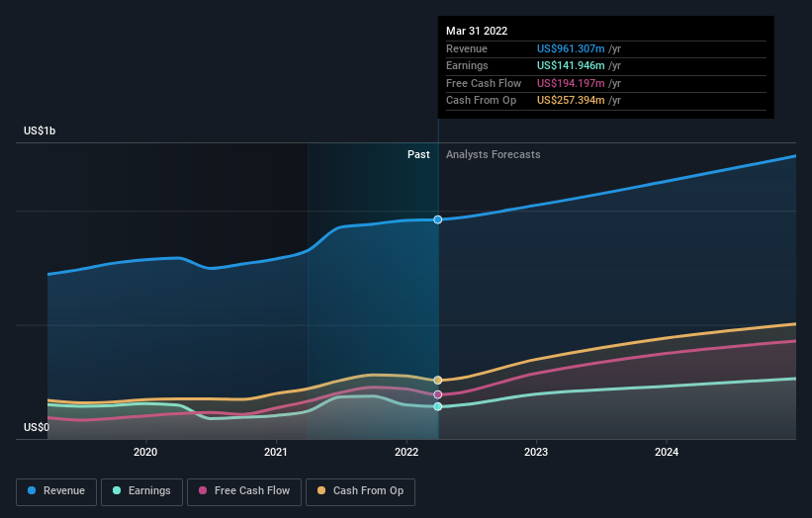Toggle the Cash From Op legend button
The width and height of the screenshot is (812, 518).
click(360, 491)
